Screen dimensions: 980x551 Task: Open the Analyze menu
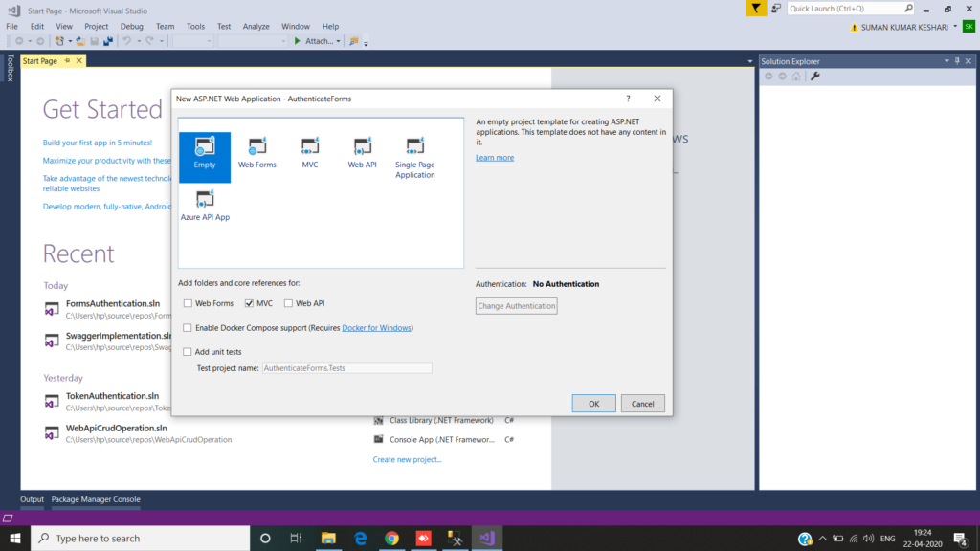256,26
